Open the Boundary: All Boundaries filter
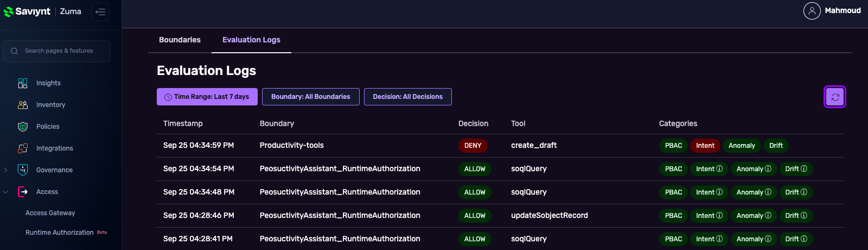The height and width of the screenshot is (250, 868). click(311, 97)
